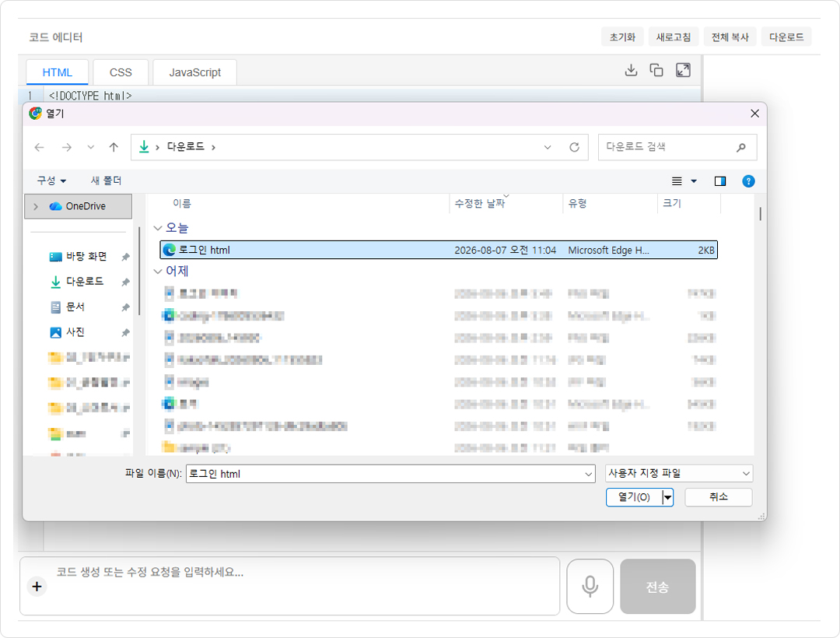Click the chevron after 다운로드 breadcrumb
The width and height of the screenshot is (840, 638).
click(x=213, y=147)
